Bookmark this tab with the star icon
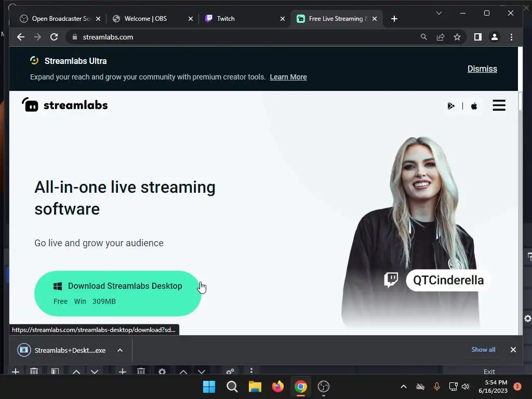Screen dimensions: 532x399 (x=457, y=37)
